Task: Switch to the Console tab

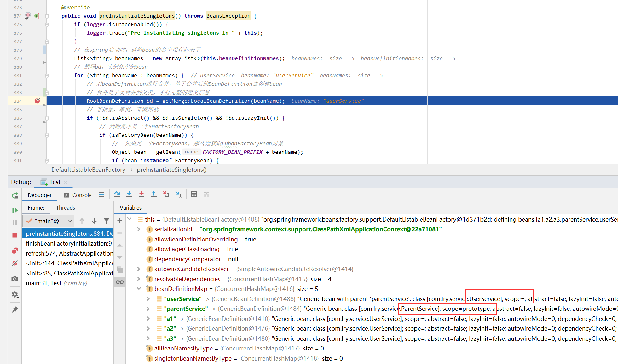Action: pos(78,195)
